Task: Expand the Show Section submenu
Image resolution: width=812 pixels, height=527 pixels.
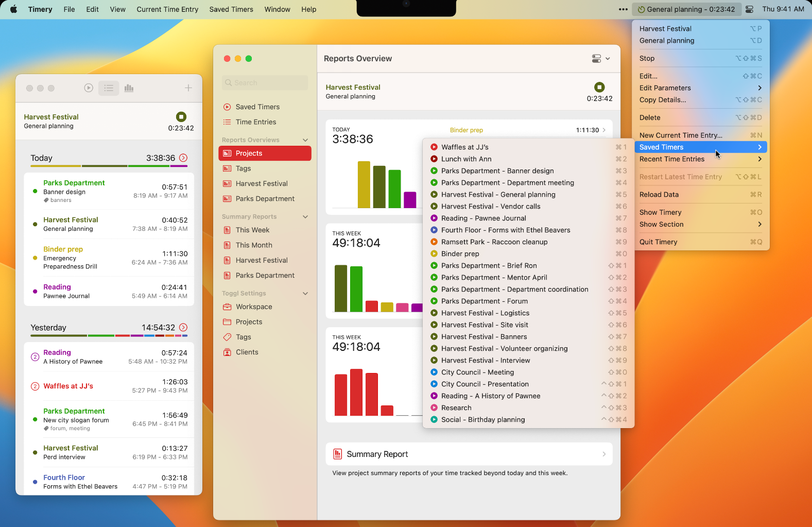Action: (701, 224)
